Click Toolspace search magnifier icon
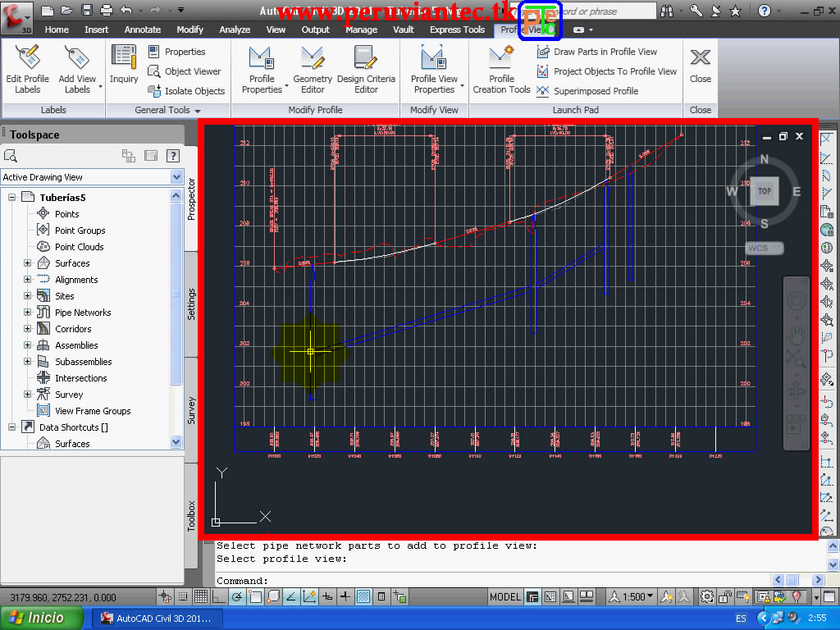 pos(10,156)
